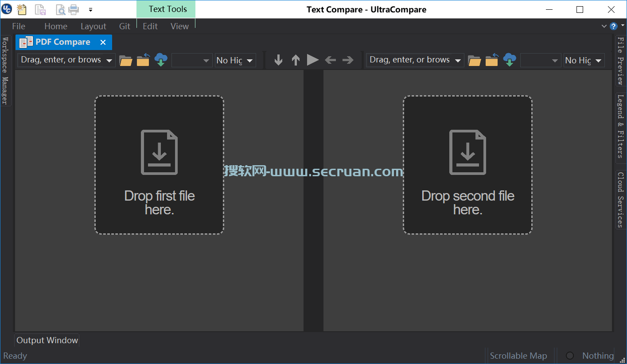Open the Output Window tab
Image resolution: width=627 pixels, height=364 pixels.
click(47, 340)
